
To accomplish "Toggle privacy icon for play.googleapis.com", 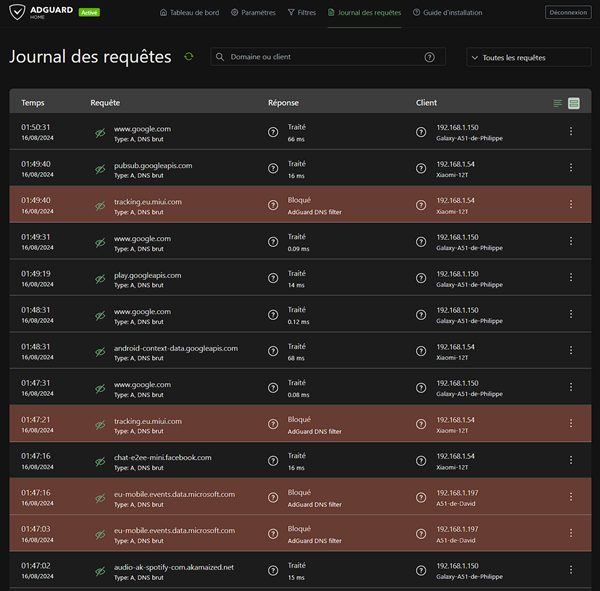I will click(100, 279).
